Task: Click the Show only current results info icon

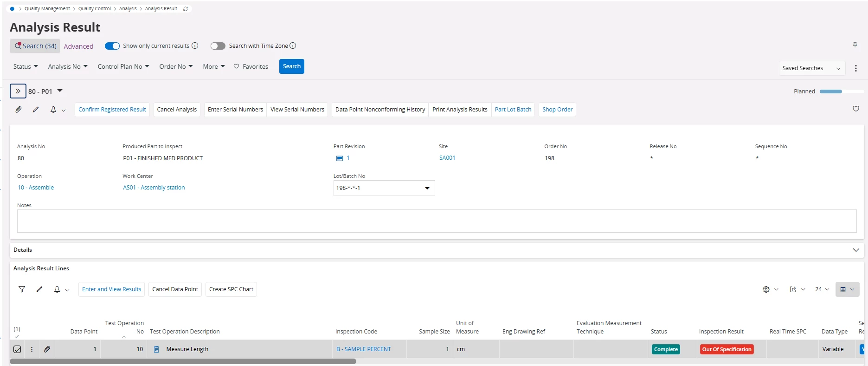Action: 195,46
